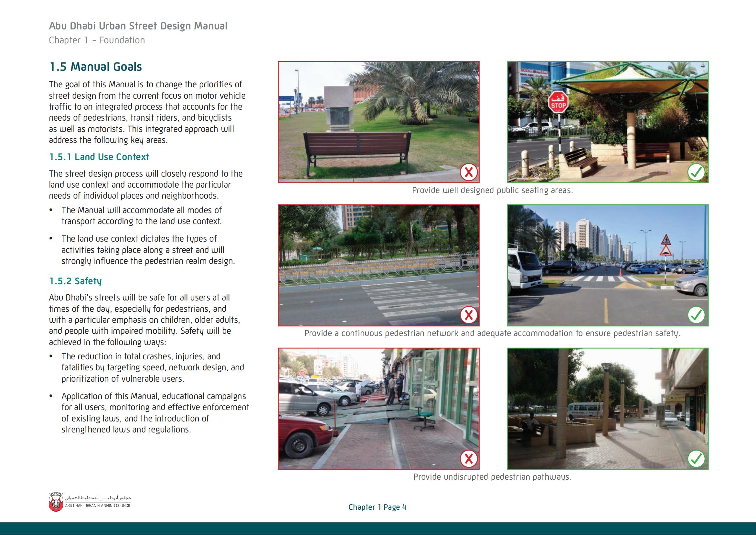Click caption 'Provide well designed public seating areas.'
756x535 pixels.
coord(493,191)
